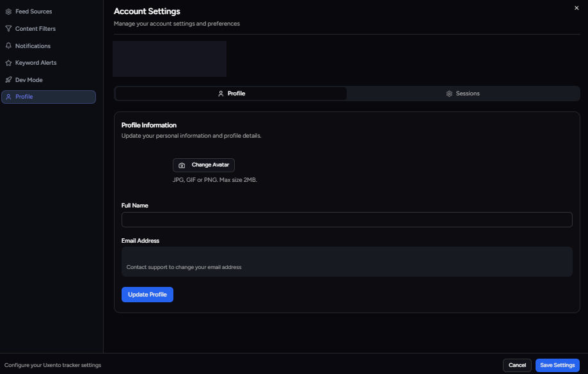
Task: Click the Update Profile button
Action: [x=147, y=294]
